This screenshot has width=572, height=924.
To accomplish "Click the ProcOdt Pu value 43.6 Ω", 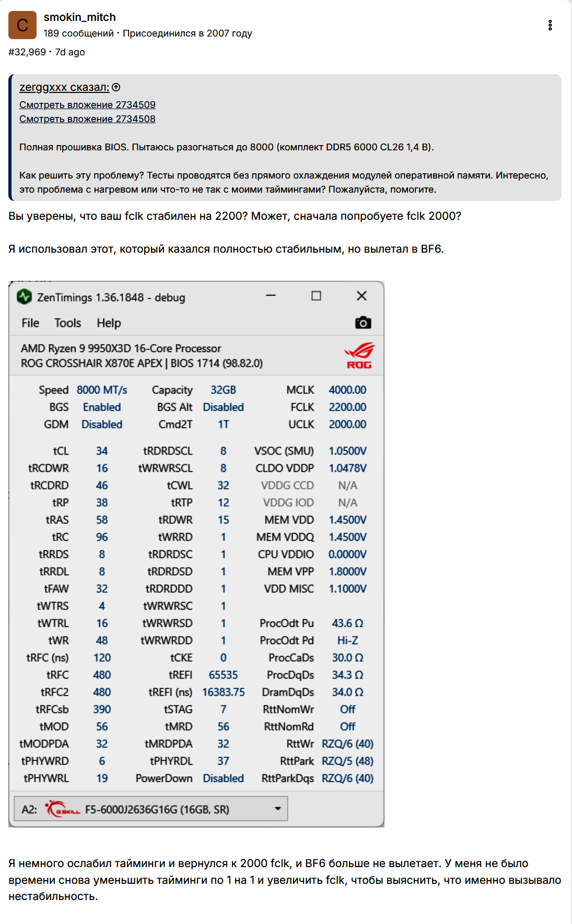I will click(347, 623).
